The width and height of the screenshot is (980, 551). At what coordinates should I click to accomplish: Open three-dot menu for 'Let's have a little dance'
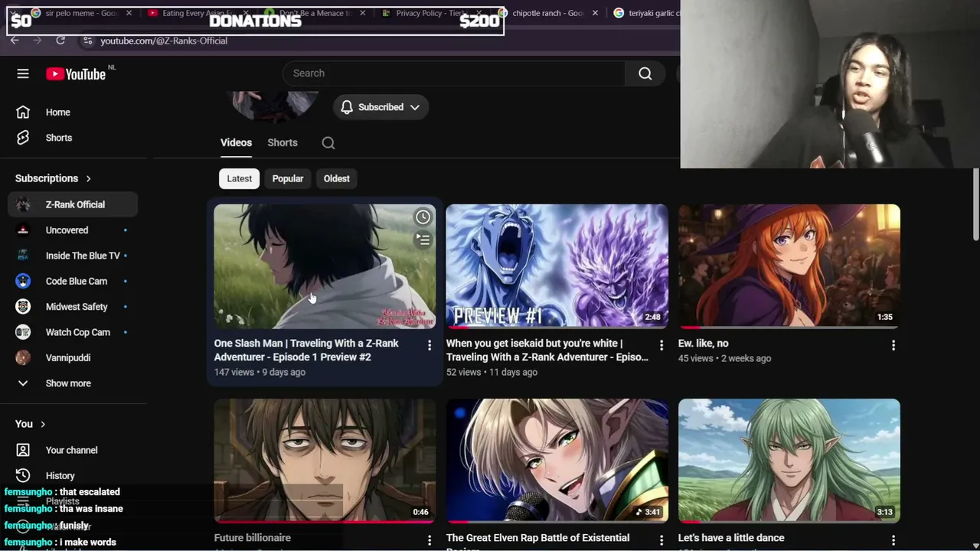click(x=893, y=540)
